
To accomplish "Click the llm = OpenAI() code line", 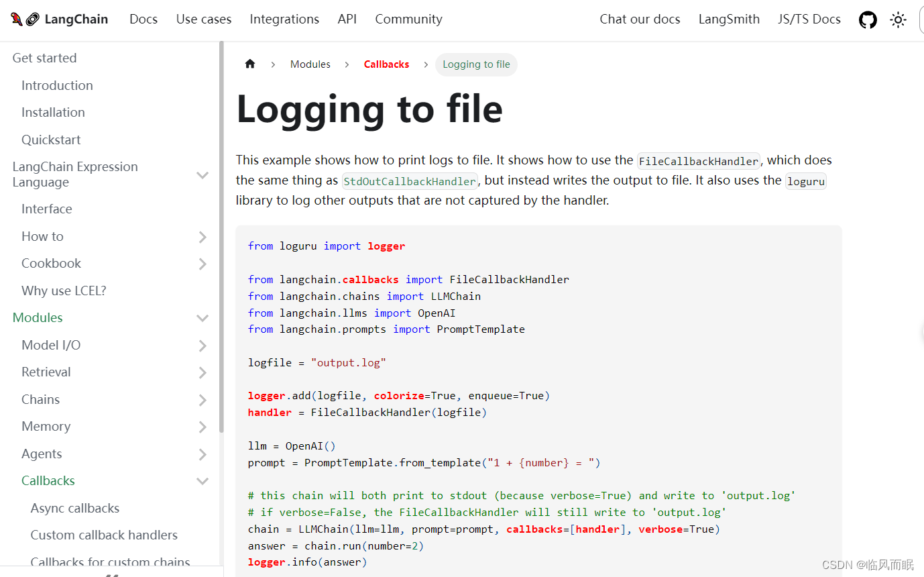I will tap(292, 446).
